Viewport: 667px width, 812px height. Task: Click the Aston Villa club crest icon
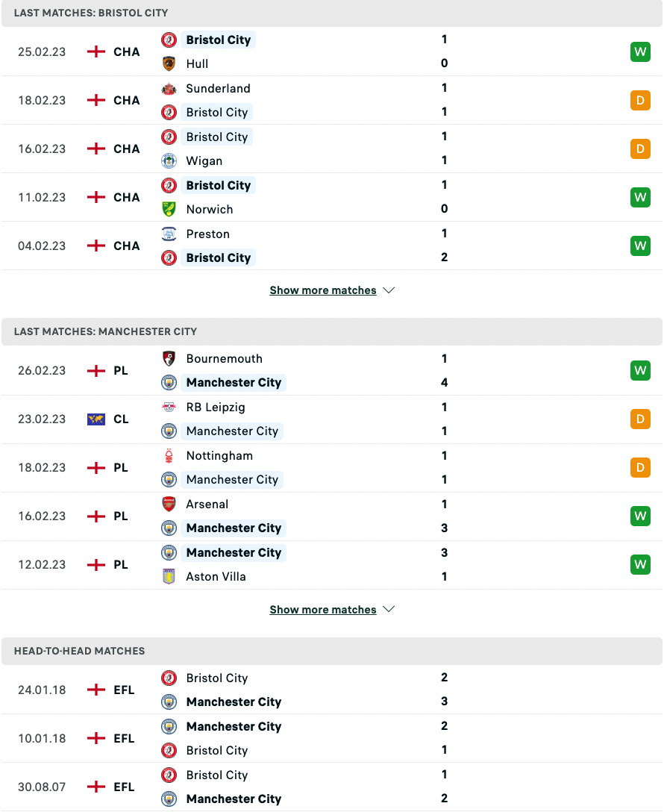tap(169, 576)
